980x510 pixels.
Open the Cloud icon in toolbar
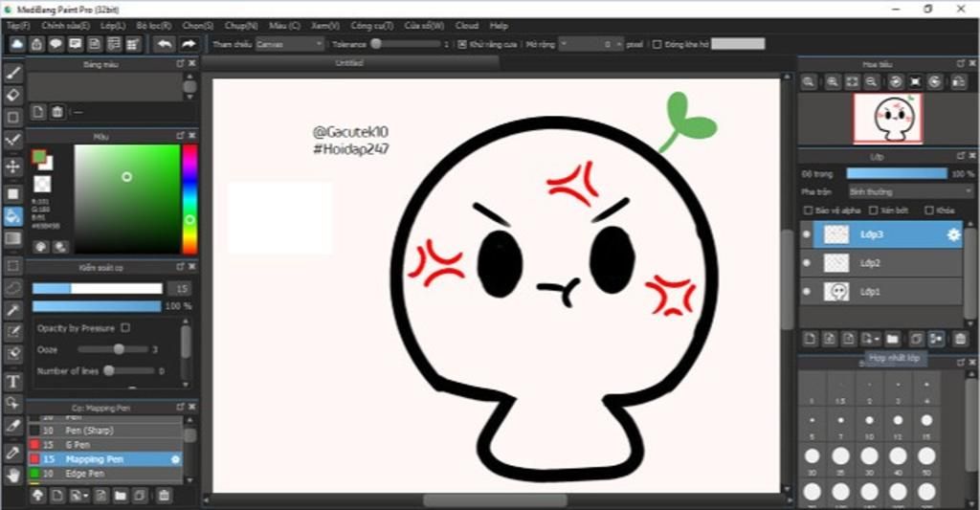pos(17,44)
